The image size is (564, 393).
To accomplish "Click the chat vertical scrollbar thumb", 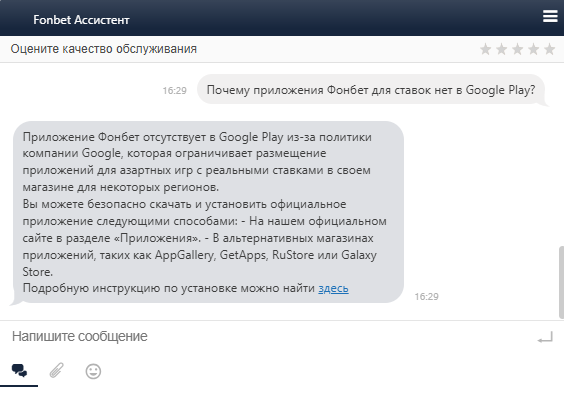I will coord(561,282).
